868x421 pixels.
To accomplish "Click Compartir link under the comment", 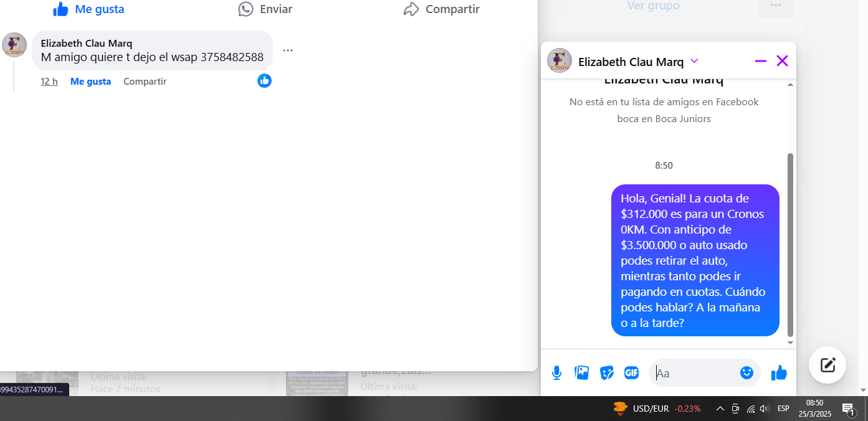I will (145, 81).
